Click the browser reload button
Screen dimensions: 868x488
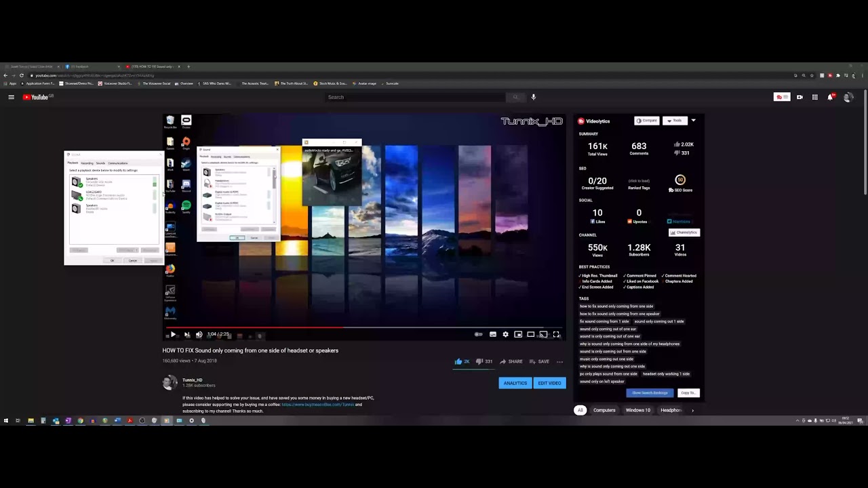[x=22, y=75]
